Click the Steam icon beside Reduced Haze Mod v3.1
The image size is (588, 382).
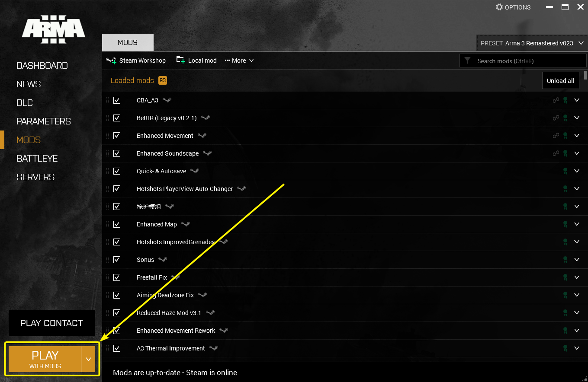pyautogui.click(x=210, y=313)
